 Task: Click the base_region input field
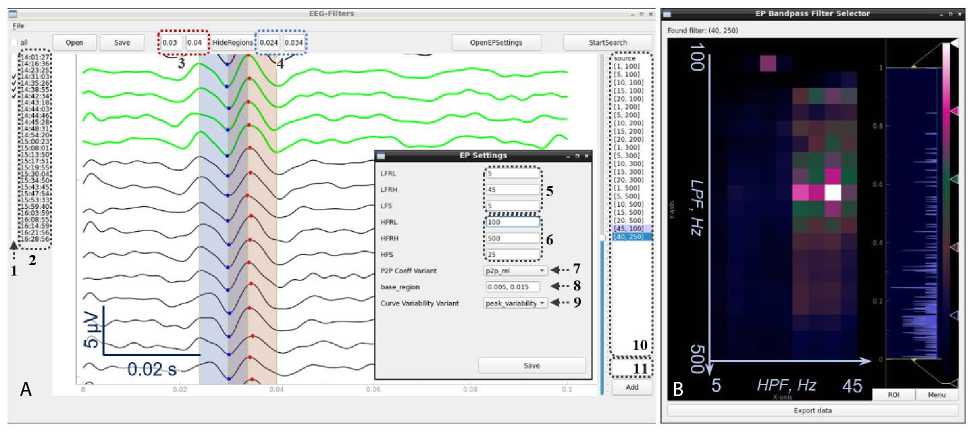[x=513, y=286]
